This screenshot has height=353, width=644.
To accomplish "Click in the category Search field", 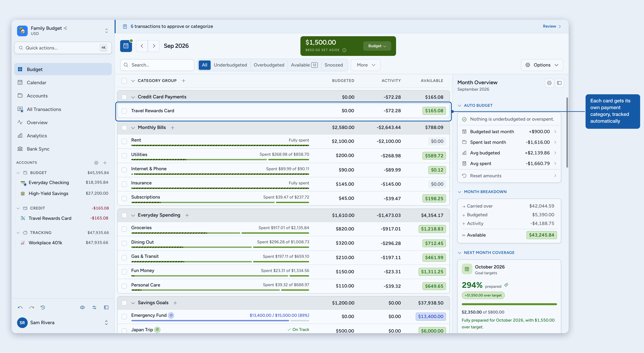I will (x=157, y=65).
